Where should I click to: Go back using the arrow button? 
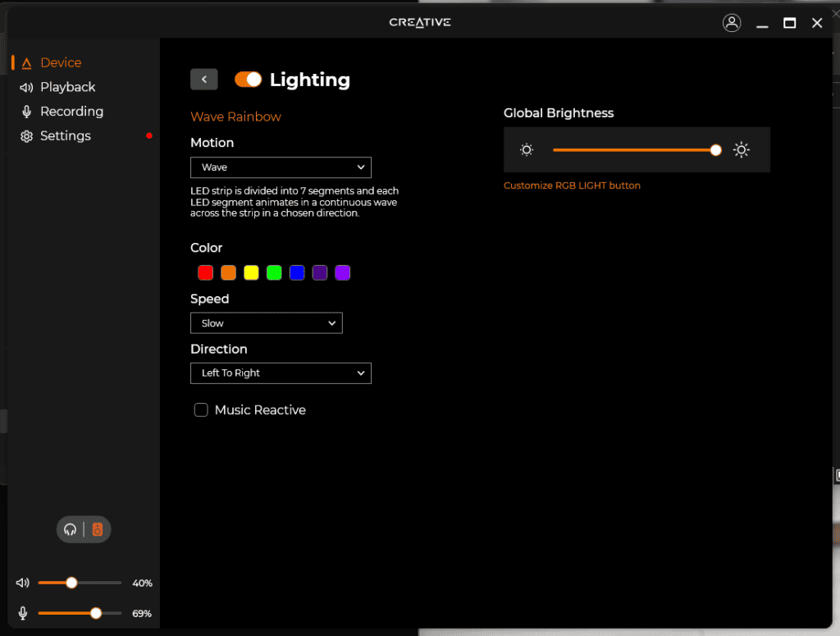(203, 79)
